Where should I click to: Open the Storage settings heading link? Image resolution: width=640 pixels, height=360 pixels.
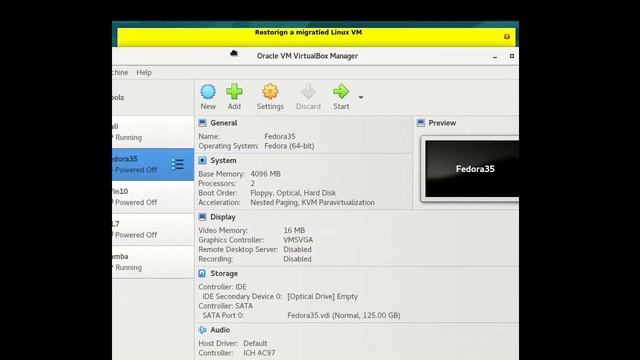point(224,273)
